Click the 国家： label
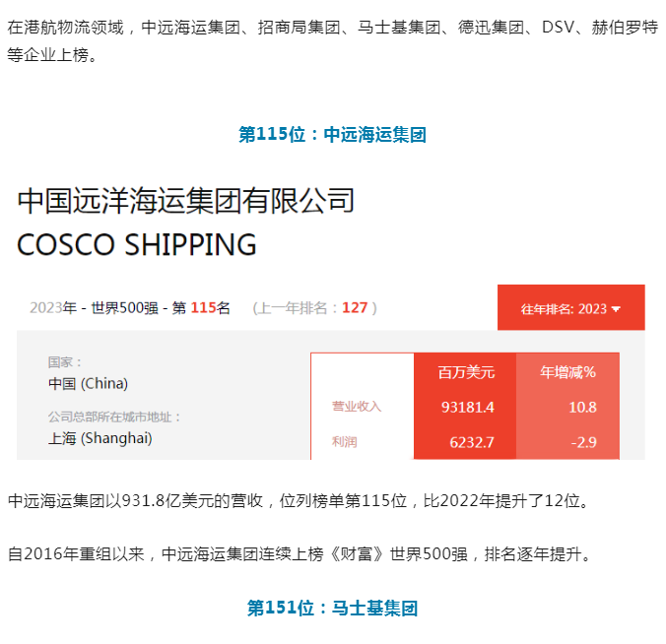The image size is (666, 644). coord(65,362)
